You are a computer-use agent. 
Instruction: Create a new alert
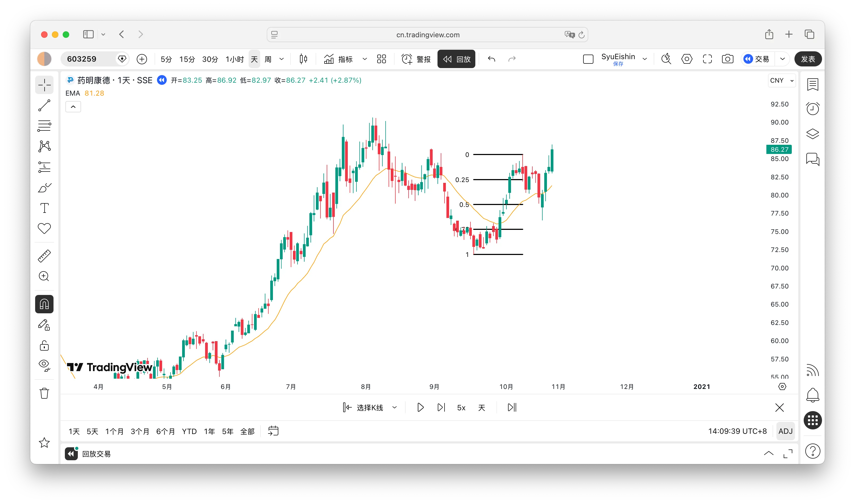pos(416,59)
